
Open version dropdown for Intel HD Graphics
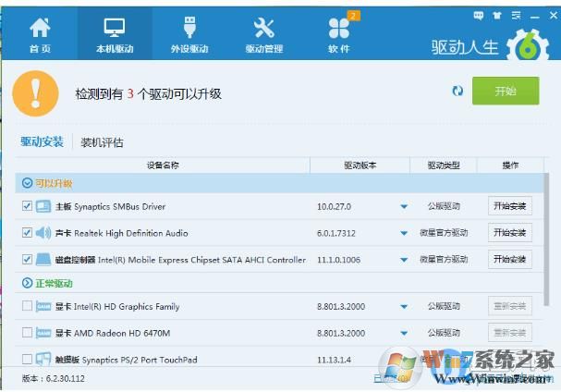pos(404,306)
